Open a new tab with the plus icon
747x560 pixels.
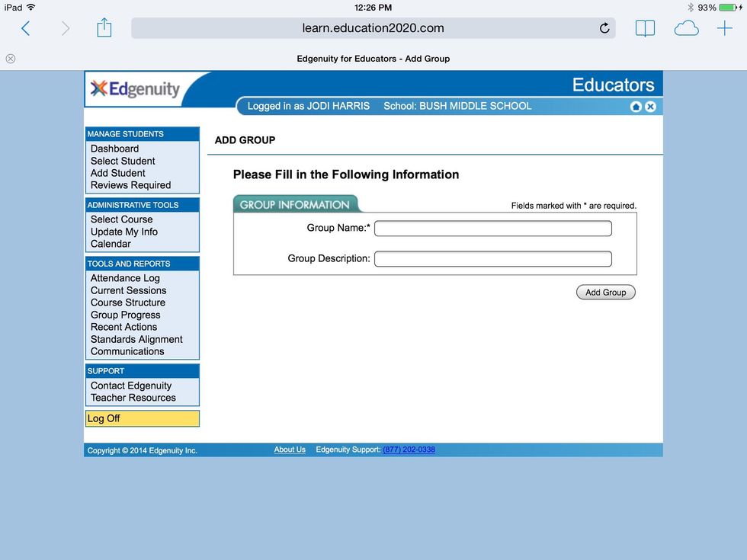click(724, 29)
